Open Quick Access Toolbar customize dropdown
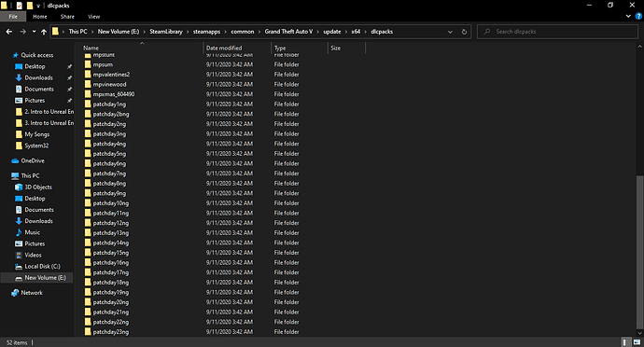 point(38,6)
